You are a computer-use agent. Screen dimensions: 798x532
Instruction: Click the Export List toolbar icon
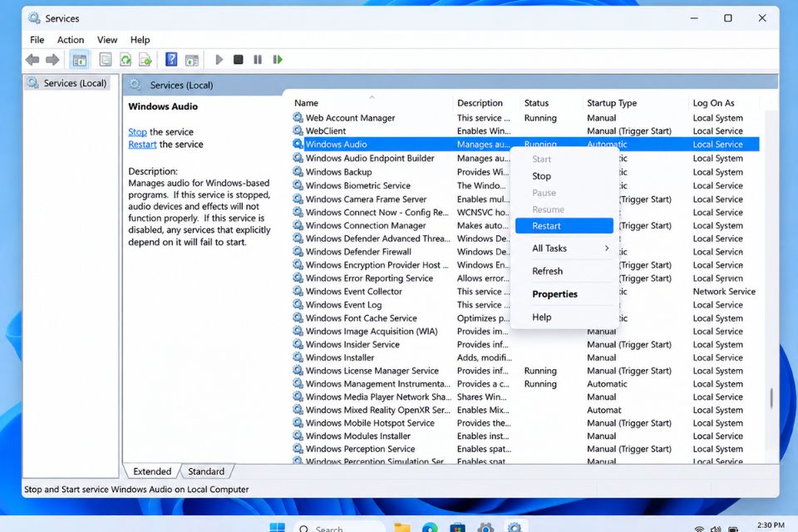click(x=145, y=60)
